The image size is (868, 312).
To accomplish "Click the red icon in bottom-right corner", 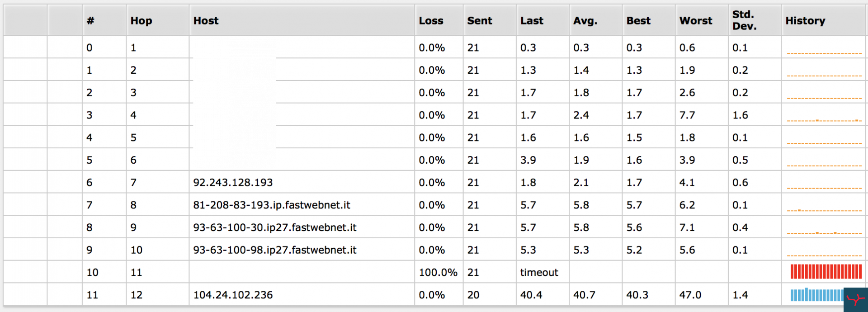I will click(x=855, y=299).
